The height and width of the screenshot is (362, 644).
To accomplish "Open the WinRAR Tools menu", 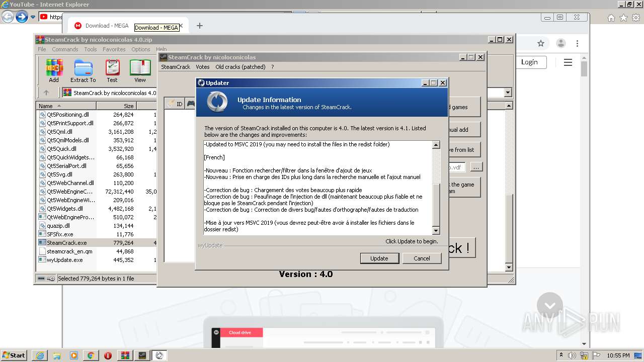I will coord(91,49).
